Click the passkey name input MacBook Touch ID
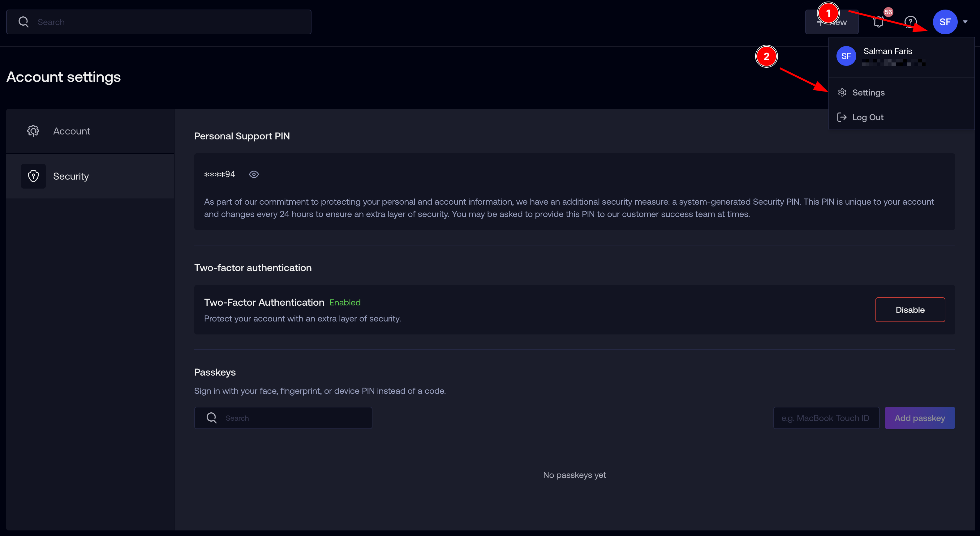Viewport: 980px width, 536px height. click(826, 418)
